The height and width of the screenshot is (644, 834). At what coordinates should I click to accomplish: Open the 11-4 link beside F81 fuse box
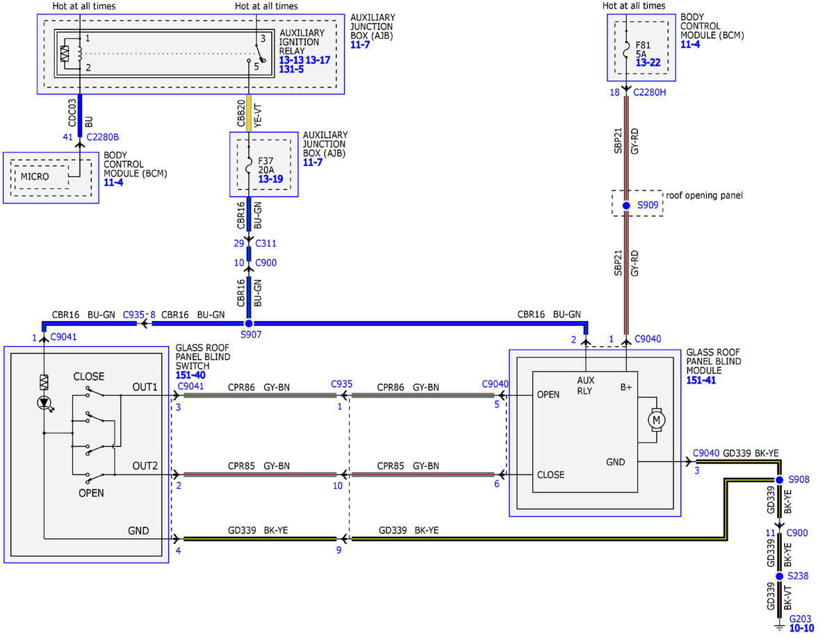[x=690, y=44]
